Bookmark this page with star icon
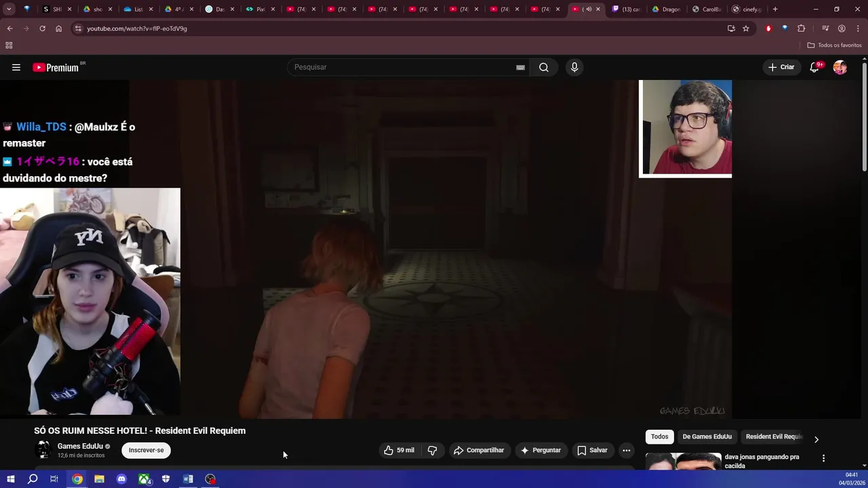 point(746,28)
